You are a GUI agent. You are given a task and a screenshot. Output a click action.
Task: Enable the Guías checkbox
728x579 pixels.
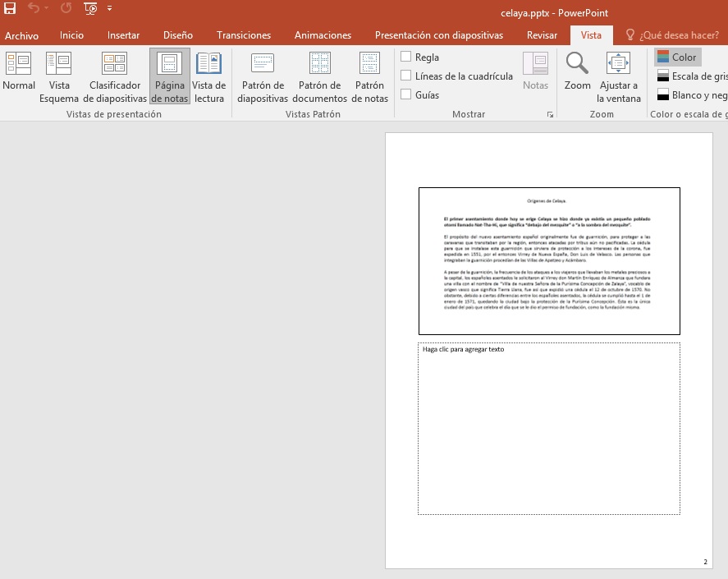(406, 95)
